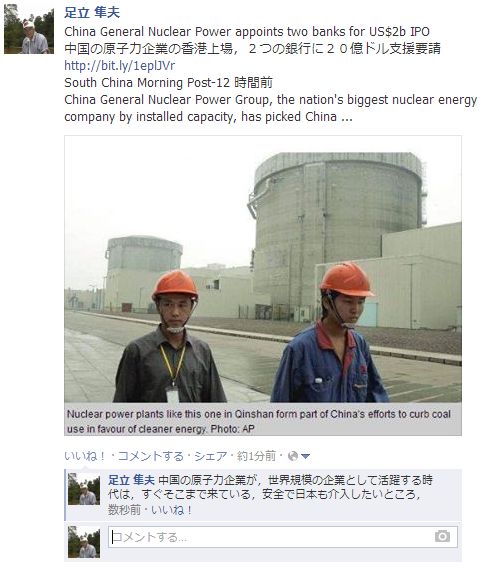Image resolution: width=485 pixels, height=572 pixels.
Task: Click シェア to share the post
Action: pyautogui.click(x=211, y=456)
